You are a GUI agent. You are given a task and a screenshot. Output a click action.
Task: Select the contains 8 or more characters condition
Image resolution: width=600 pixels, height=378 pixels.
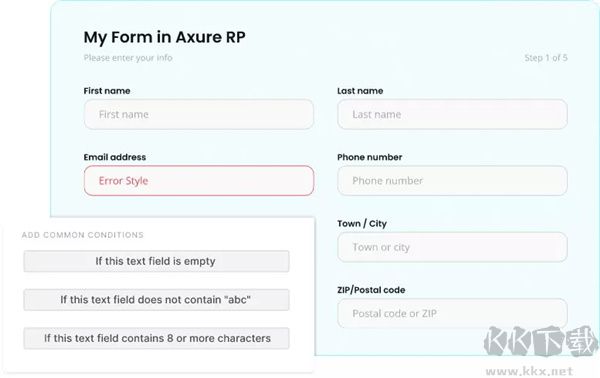[156, 338]
